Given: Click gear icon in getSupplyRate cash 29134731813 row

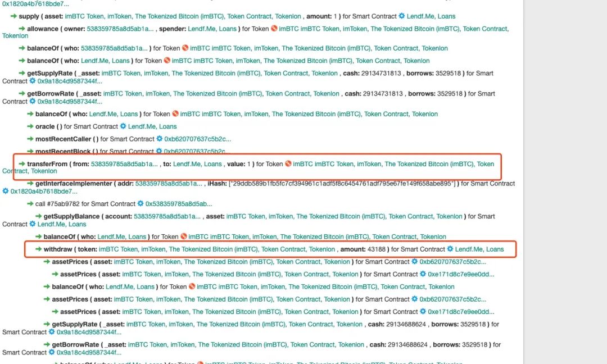Looking at the screenshot, I should [x=33, y=81].
